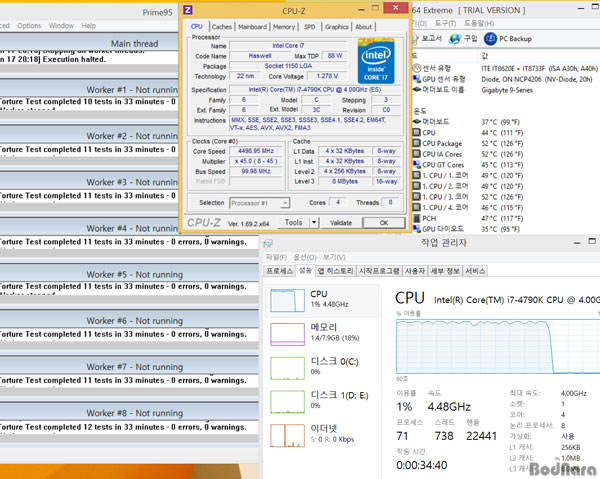Switch to the Graphics tab in CPU-Z
The height and width of the screenshot is (479, 600).
[337, 27]
